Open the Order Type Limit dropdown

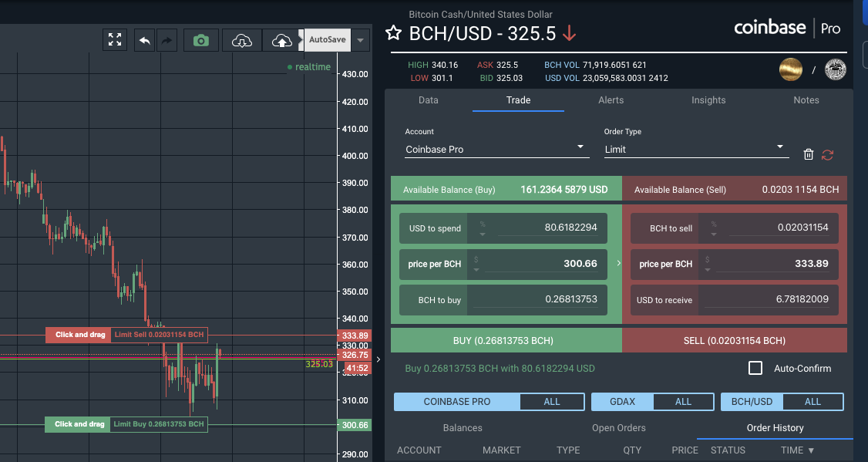tap(696, 149)
